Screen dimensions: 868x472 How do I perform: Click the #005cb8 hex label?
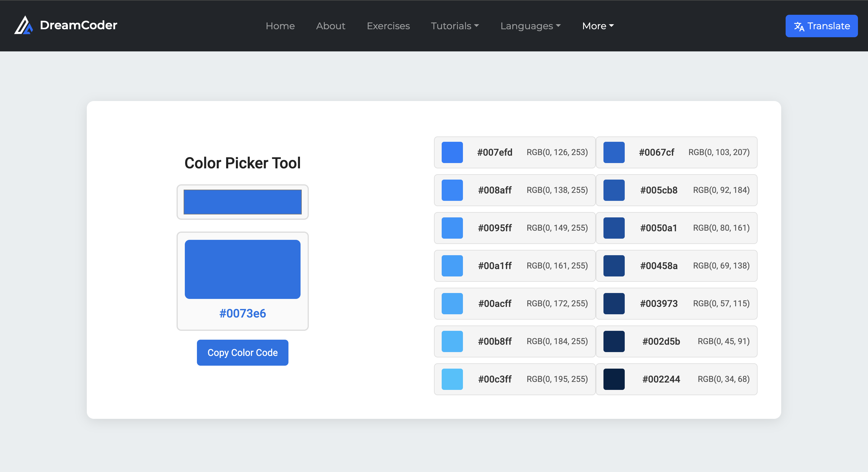[x=659, y=190]
